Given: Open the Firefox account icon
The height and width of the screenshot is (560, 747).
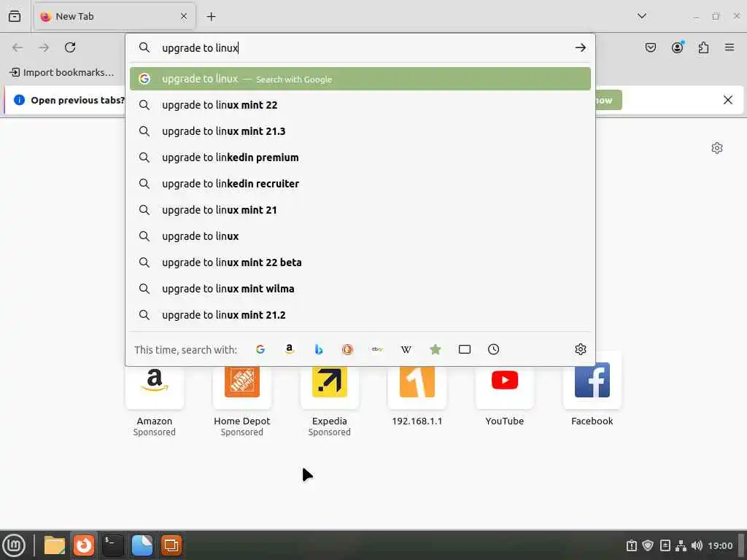Looking at the screenshot, I should click(x=677, y=47).
